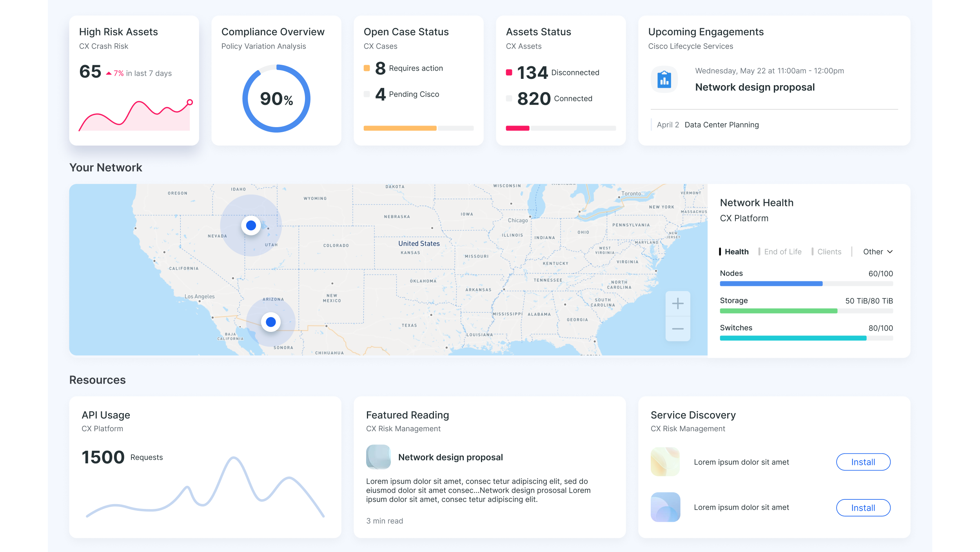The image size is (980, 552).
Task: Click the 820 Connected count
Action: pos(534,98)
